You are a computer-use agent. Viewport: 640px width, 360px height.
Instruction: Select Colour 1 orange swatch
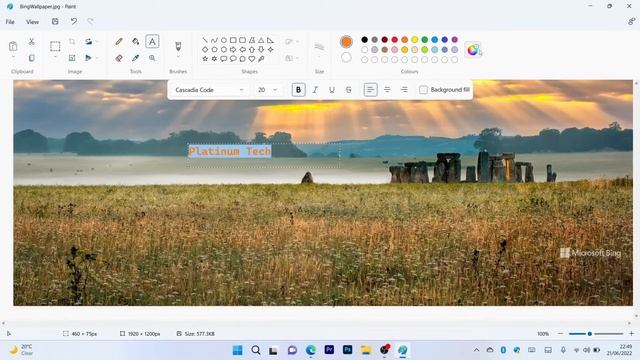(346, 42)
